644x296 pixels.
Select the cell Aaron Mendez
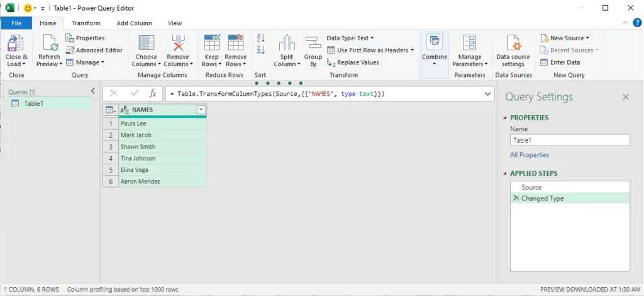coord(163,181)
